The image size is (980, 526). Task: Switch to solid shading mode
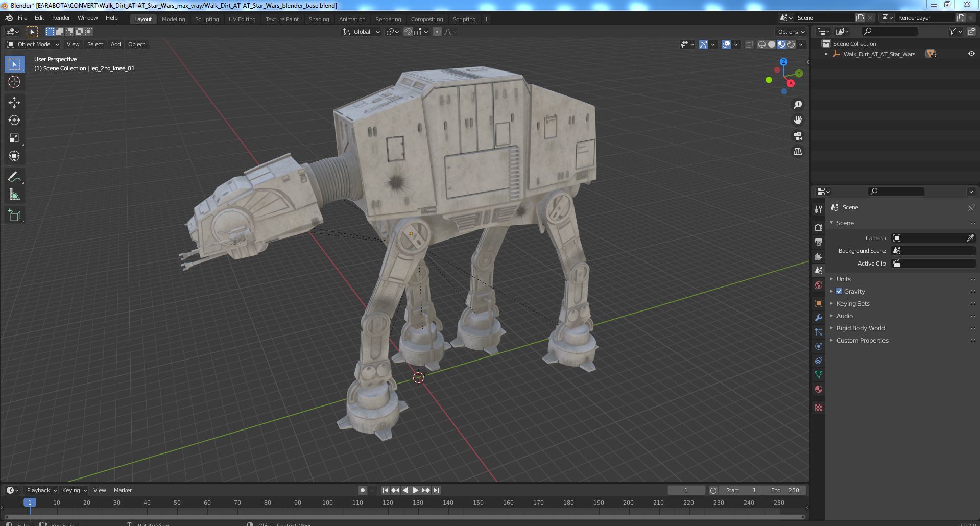[x=772, y=44]
